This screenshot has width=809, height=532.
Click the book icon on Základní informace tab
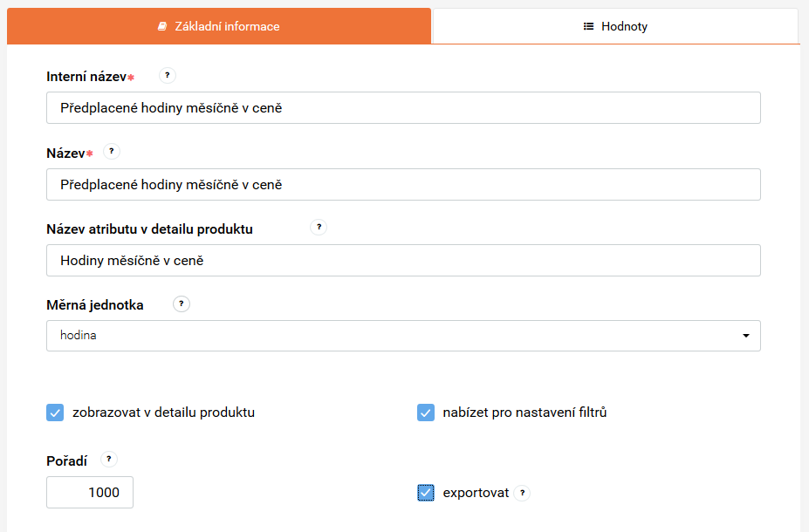point(162,26)
